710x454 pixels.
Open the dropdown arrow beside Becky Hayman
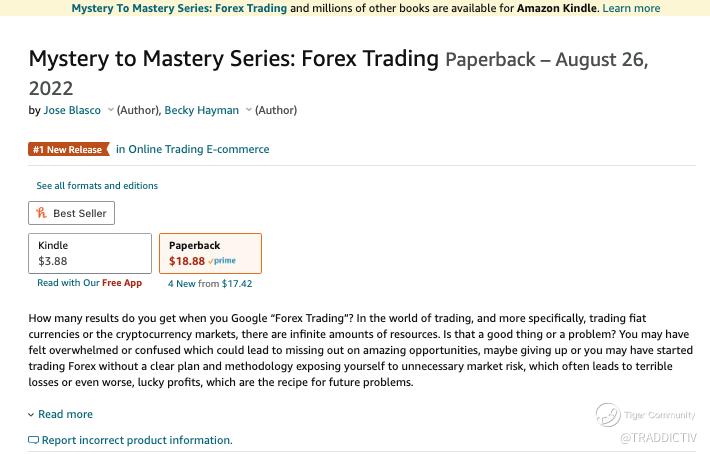pyautogui.click(x=248, y=110)
